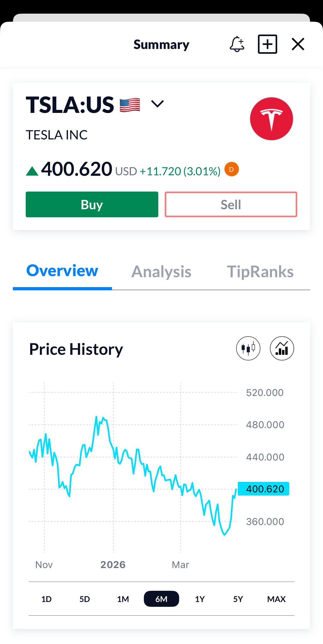Select the 5D time range
This screenshot has height=644, width=323.
tap(85, 599)
